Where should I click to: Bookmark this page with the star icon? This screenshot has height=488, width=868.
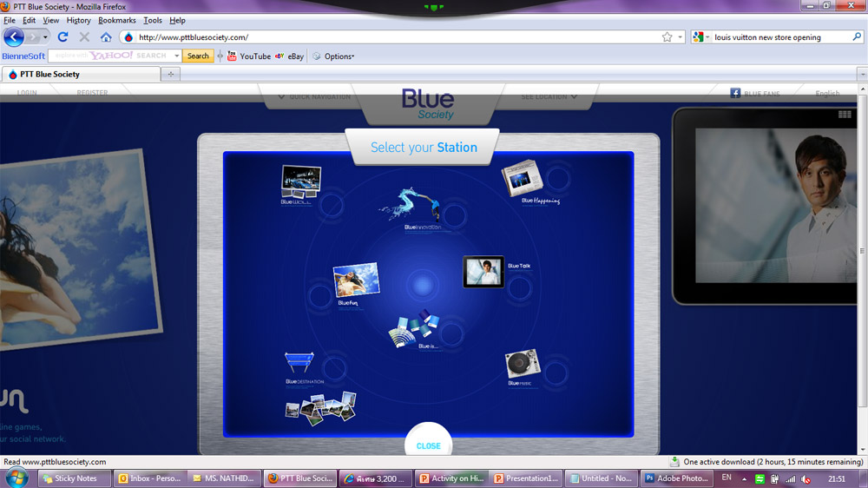[667, 37]
